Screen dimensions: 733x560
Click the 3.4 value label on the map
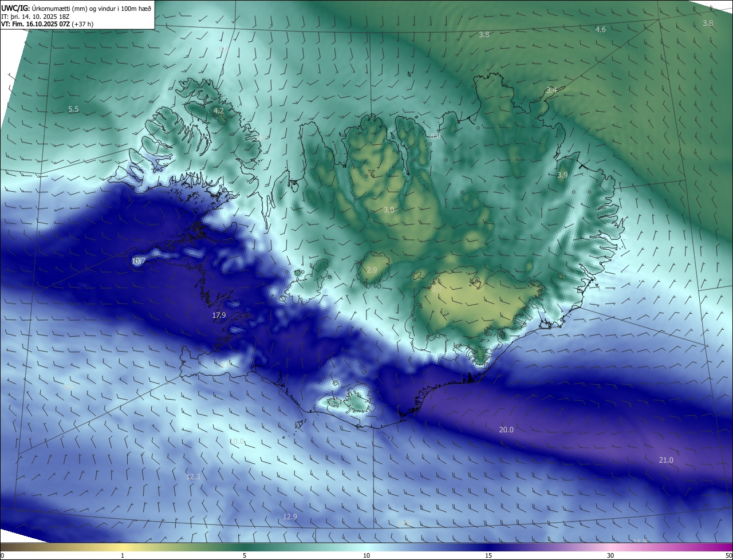click(x=551, y=90)
